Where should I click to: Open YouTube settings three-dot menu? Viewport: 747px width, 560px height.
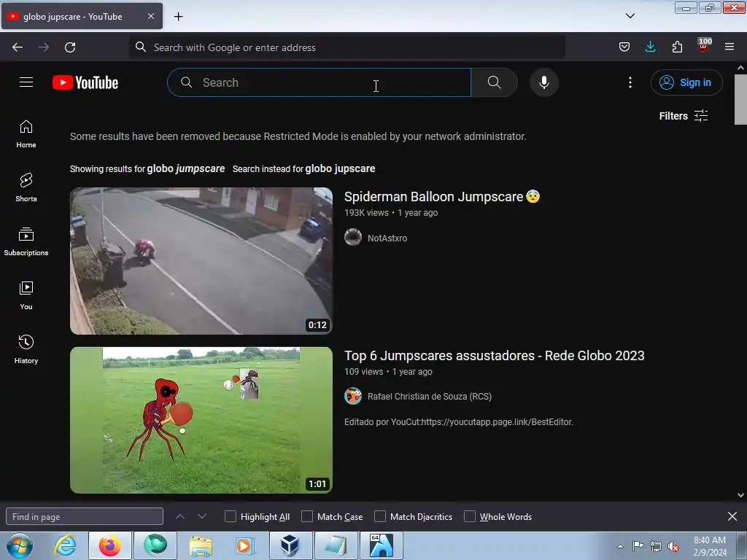[630, 82]
